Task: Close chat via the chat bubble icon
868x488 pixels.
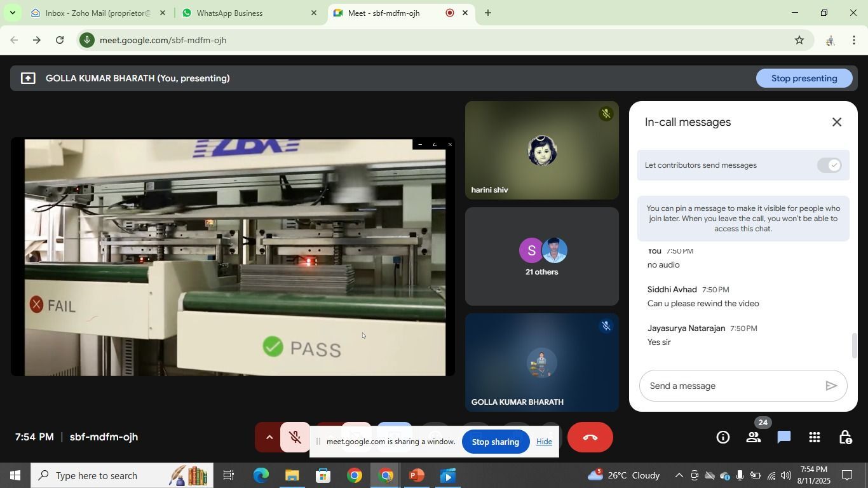Action: [783, 437]
